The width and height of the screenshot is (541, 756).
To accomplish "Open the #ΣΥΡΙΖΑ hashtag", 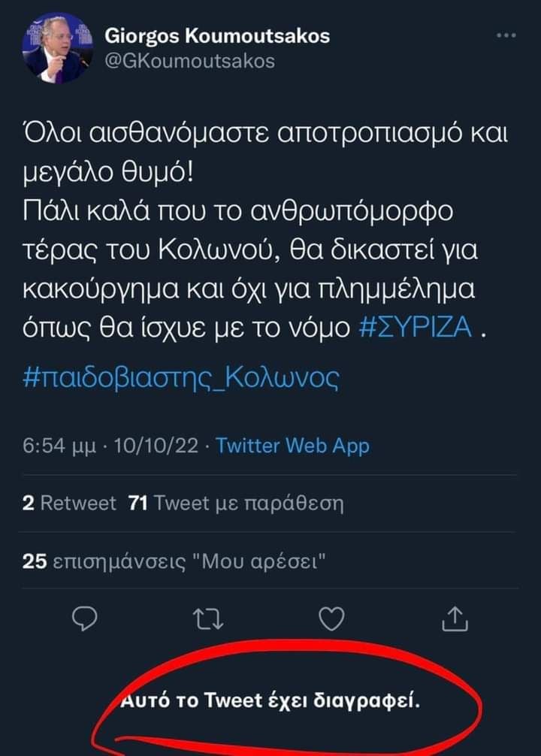I will (x=416, y=328).
